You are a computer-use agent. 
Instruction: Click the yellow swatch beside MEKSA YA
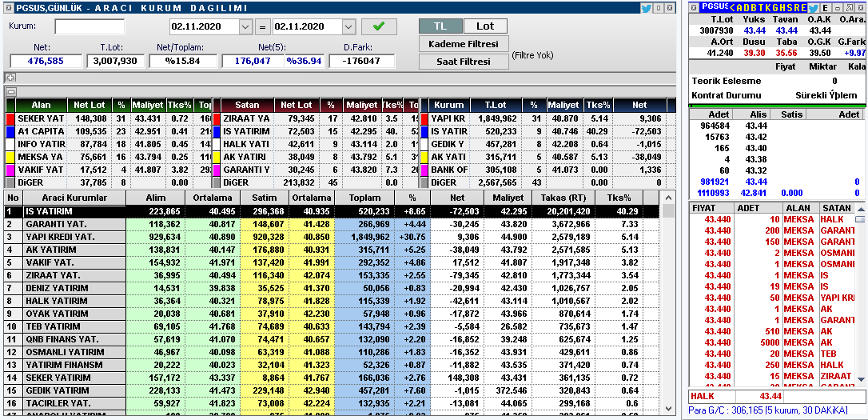pos(10,157)
